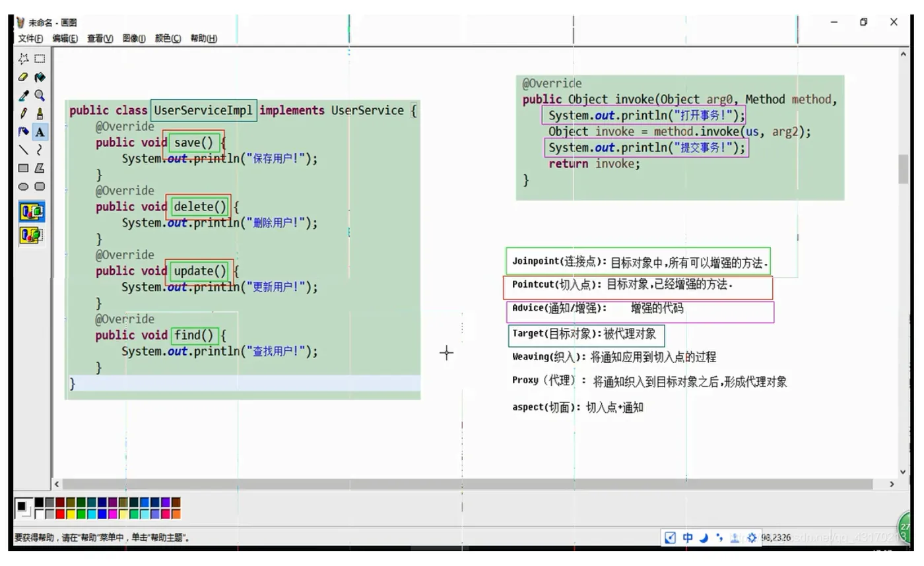Image resolution: width=924 pixels, height=566 pixels.
Task: Open the 图像(I) menu
Action: tap(134, 39)
